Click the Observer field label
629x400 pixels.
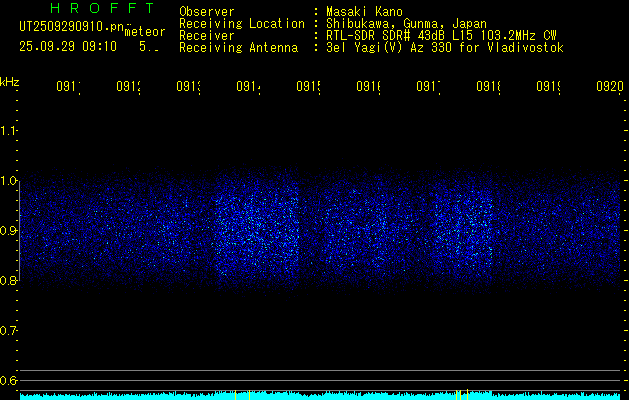(x=207, y=12)
